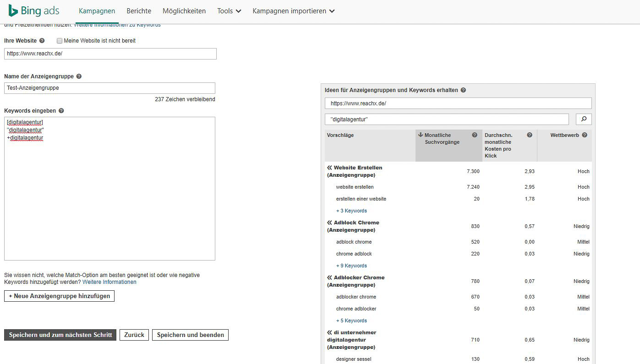Screen dimensions: 640x364
Task: Expand + 9 Keywords under Adblock Chrome
Action: (x=351, y=266)
